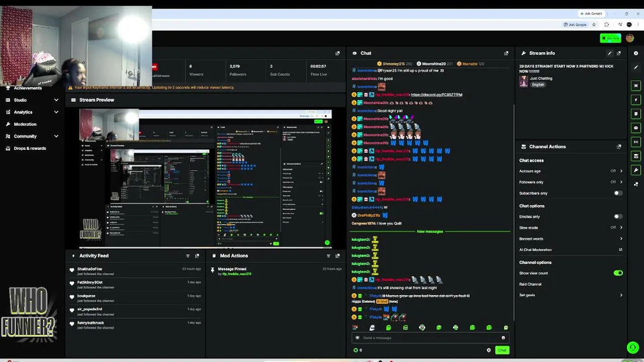Screen dimensions: 644x362
Task: Pop out the Stream info panel
Action: click(x=619, y=53)
